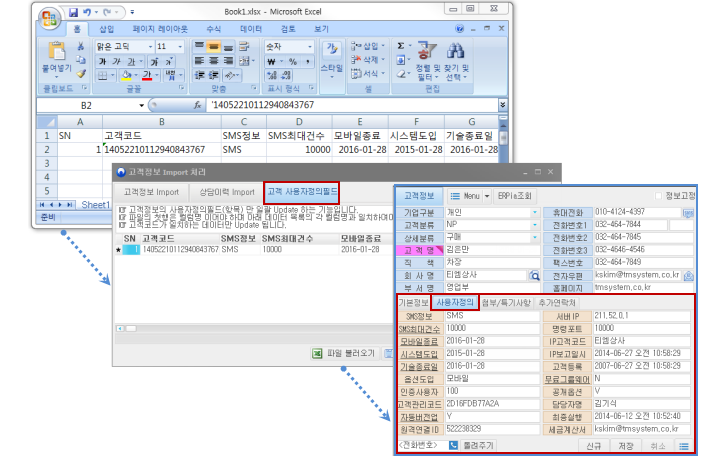Open the 고객정보 Import tab
Viewport: 727px width, 456px height.
151,192
